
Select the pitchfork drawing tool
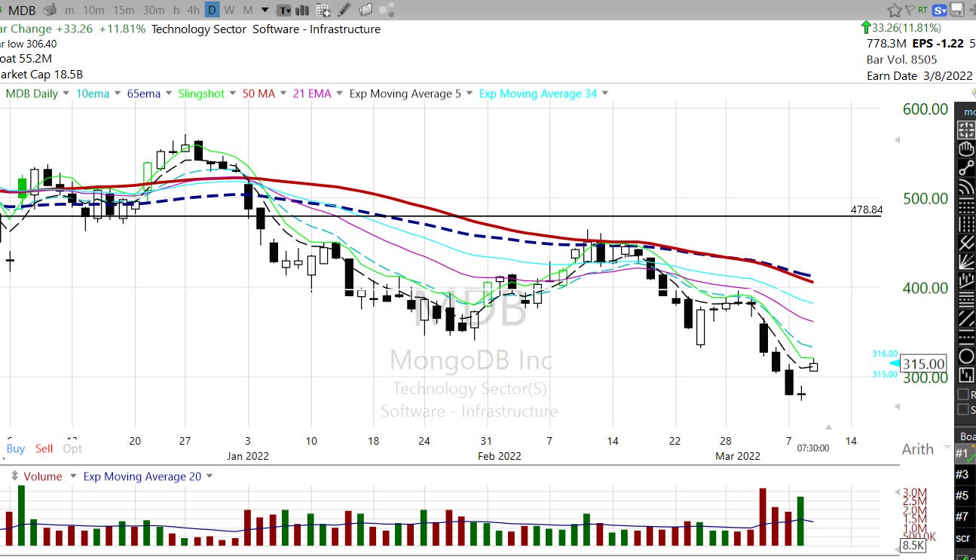pos(965,243)
